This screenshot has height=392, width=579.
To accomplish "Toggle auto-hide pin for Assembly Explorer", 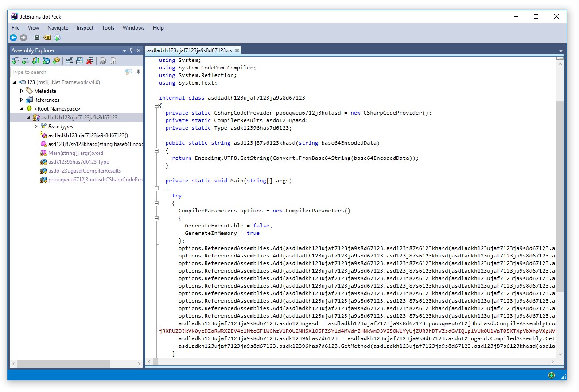I will click(x=131, y=50).
